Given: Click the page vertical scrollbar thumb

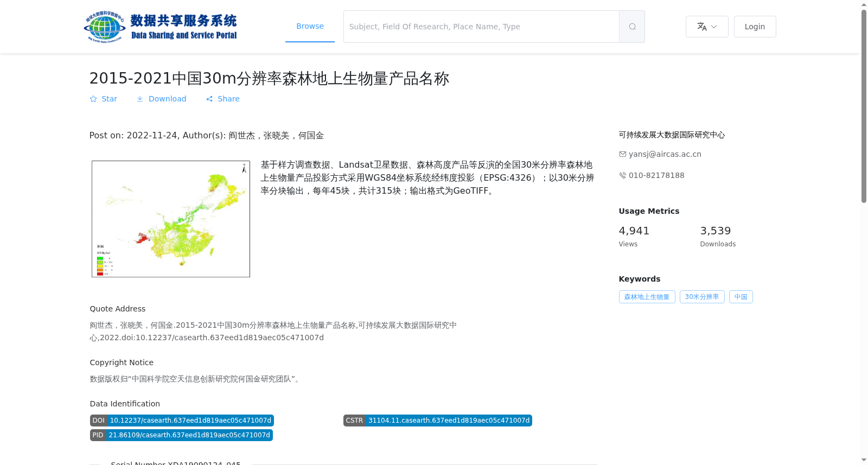Looking at the screenshot, I should pyautogui.click(x=864, y=106).
